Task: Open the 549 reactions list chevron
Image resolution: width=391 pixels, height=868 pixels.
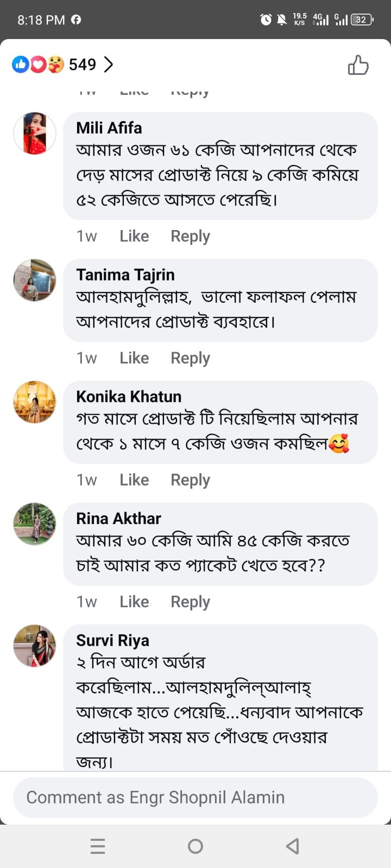Action: [109, 65]
